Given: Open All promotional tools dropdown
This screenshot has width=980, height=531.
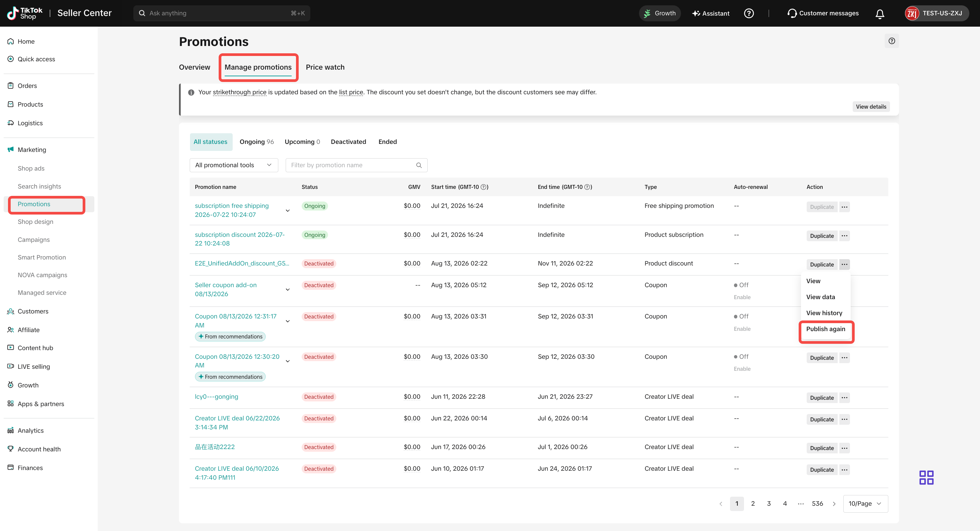Looking at the screenshot, I should (x=234, y=165).
